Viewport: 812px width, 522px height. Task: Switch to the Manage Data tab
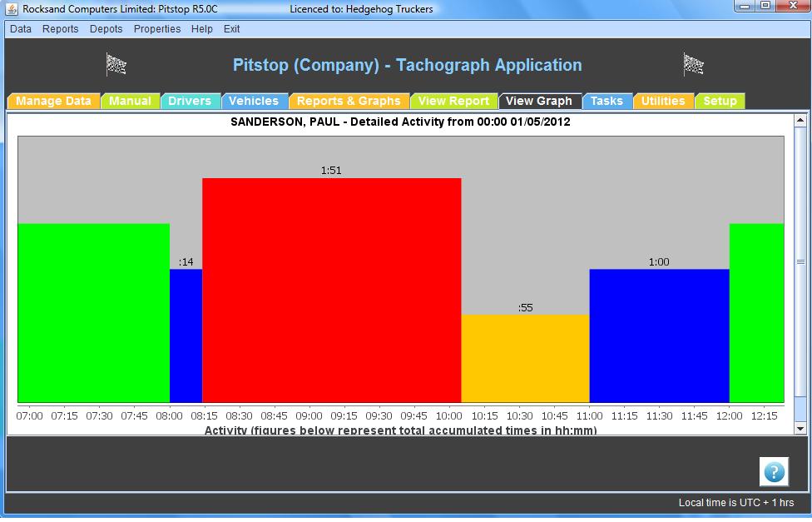click(x=54, y=101)
